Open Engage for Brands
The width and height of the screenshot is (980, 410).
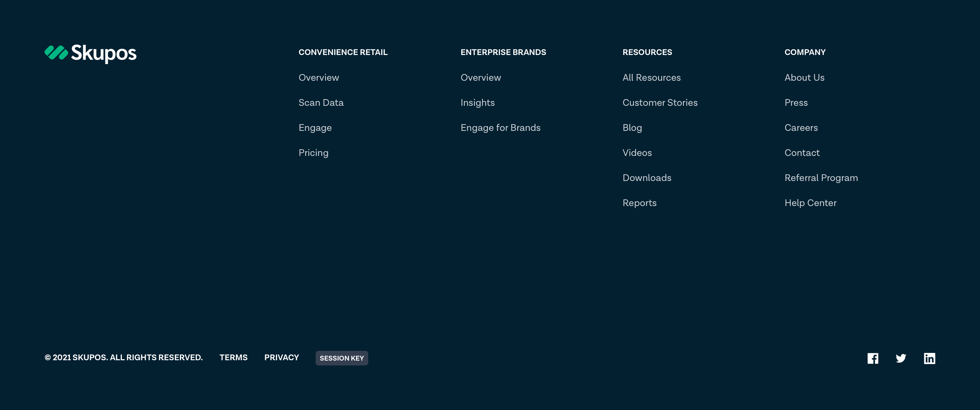click(x=501, y=127)
